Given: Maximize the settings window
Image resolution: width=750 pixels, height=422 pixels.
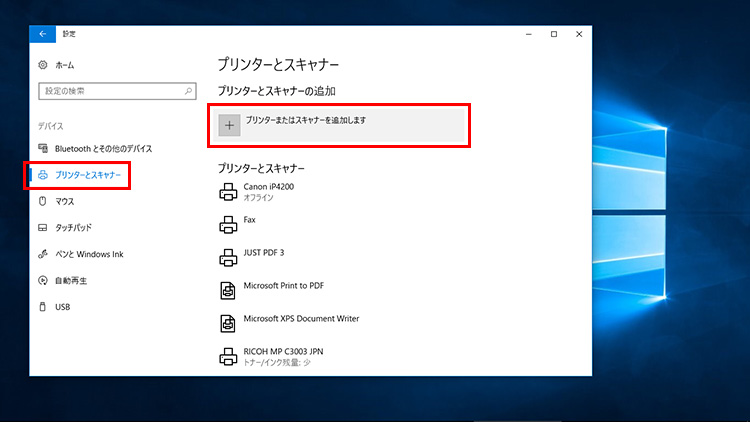Looking at the screenshot, I should coord(554,34).
